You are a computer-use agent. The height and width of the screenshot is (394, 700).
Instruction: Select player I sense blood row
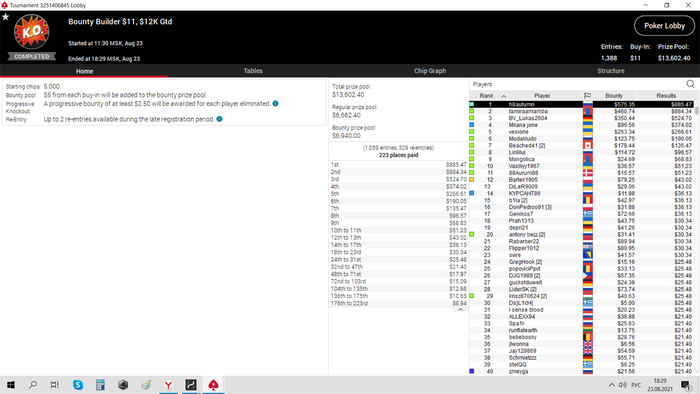(582, 310)
